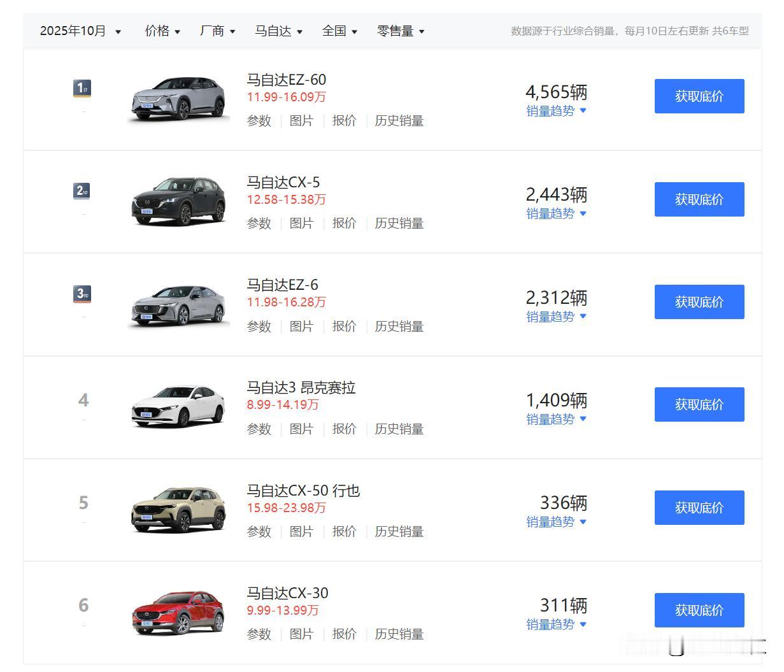Open 参数 link for Mazda CX-5
Image resolution: width=784 pixels, height=672 pixels.
(x=259, y=224)
